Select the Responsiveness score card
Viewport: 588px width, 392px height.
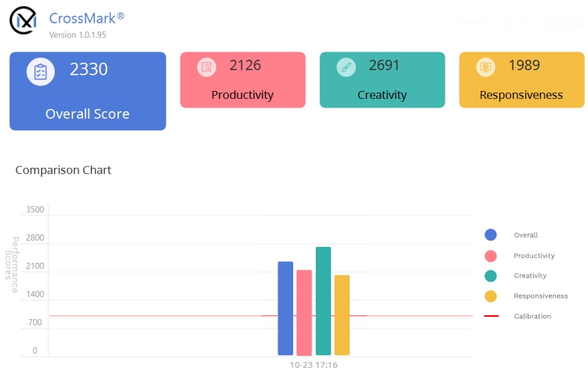pyautogui.click(x=521, y=80)
